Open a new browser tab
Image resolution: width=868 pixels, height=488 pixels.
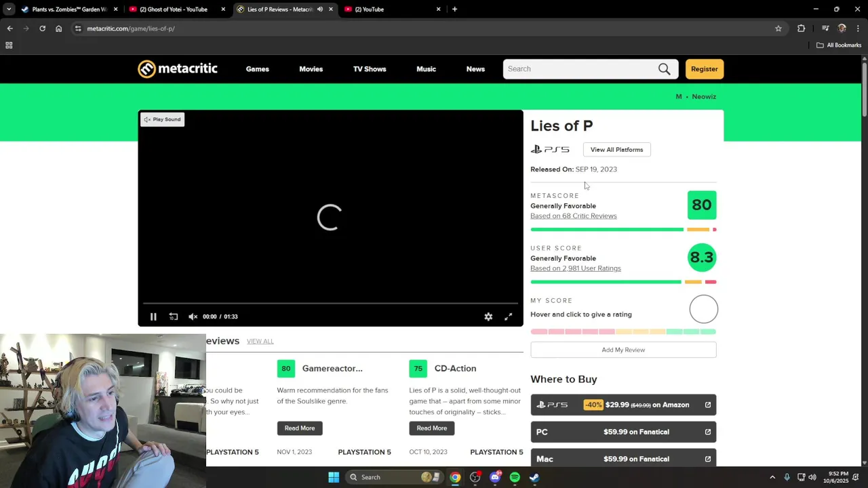click(454, 9)
